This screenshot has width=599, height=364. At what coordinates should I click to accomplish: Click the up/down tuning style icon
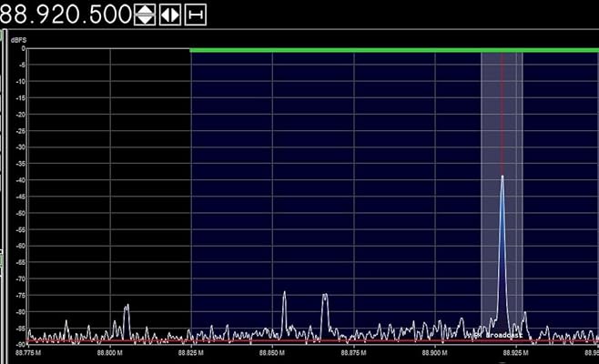click(145, 15)
